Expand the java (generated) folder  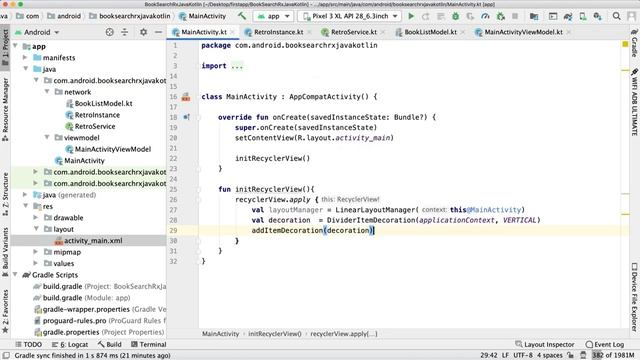pos(25,195)
